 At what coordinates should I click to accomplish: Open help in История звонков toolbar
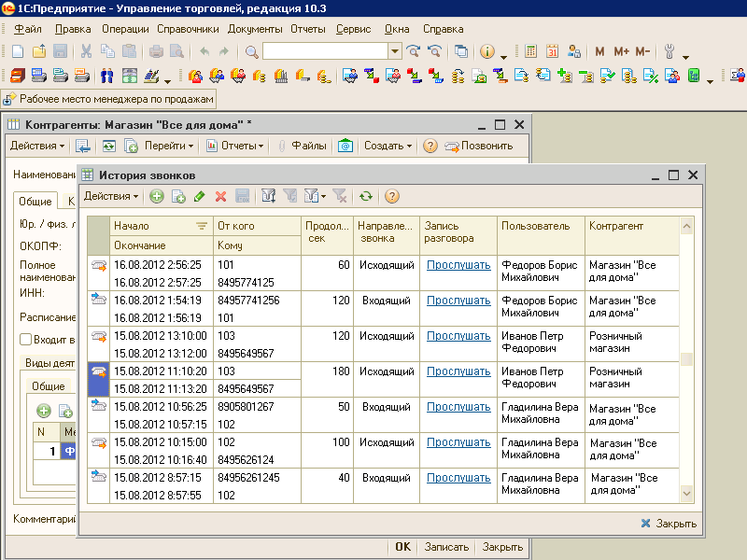click(391, 196)
